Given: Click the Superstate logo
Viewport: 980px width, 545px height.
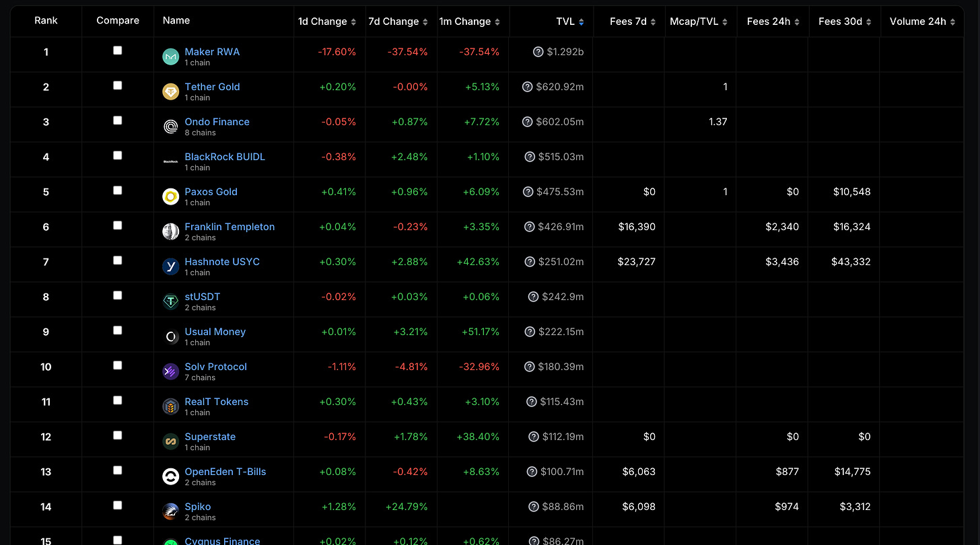Looking at the screenshot, I should click(171, 442).
